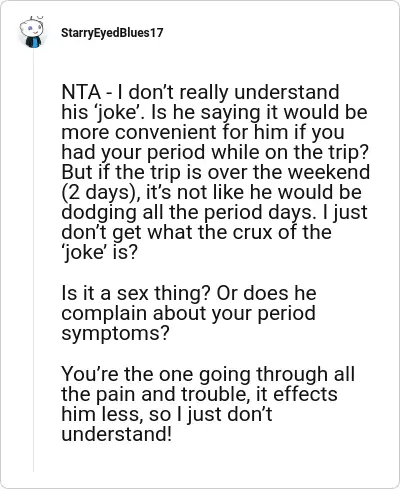Click the line 'complain about your period'
400x489 pixels.
coord(188,314)
